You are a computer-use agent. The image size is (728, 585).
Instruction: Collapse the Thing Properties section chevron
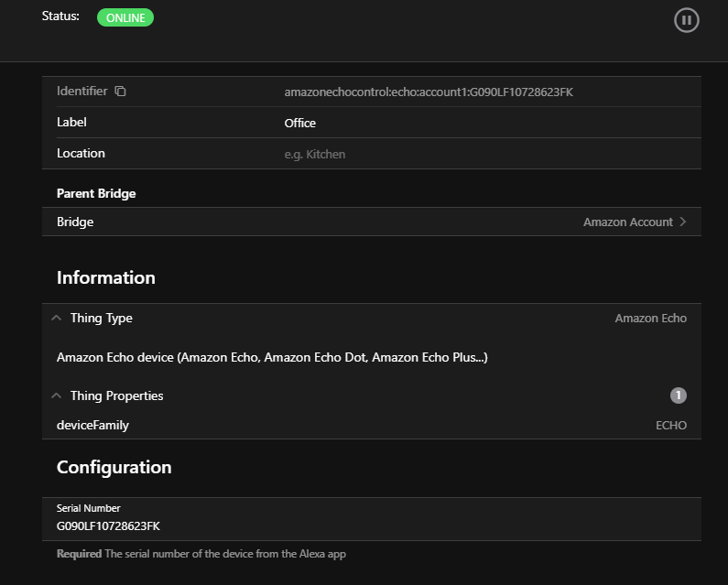pyautogui.click(x=57, y=396)
